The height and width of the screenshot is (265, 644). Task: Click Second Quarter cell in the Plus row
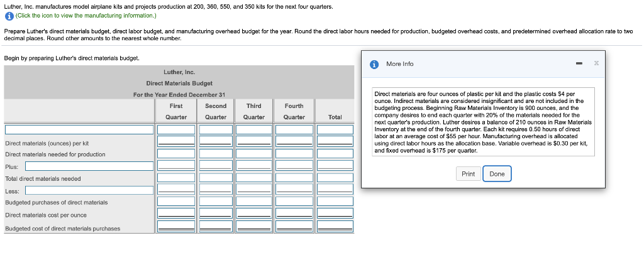pos(216,165)
